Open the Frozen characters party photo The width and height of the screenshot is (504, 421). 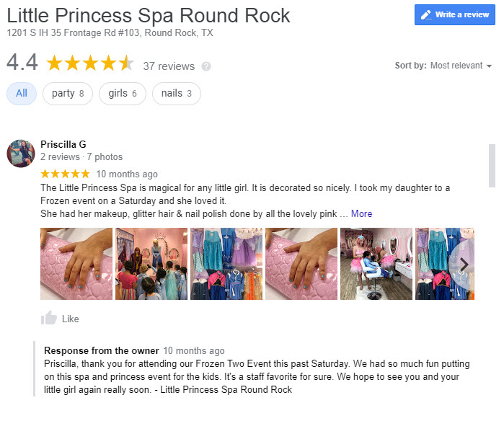tap(151, 264)
